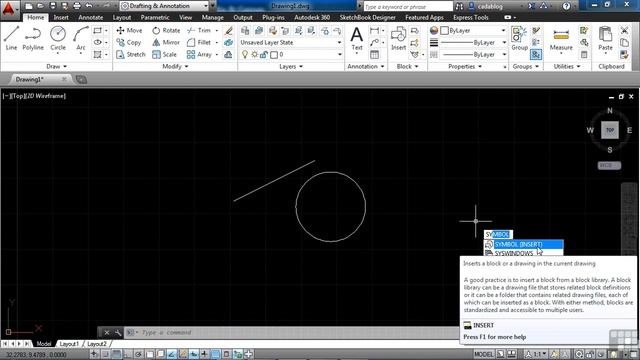Image resolution: width=640 pixels, height=360 pixels.
Task: Toggle Ortho mode in status bar
Action: point(127,354)
